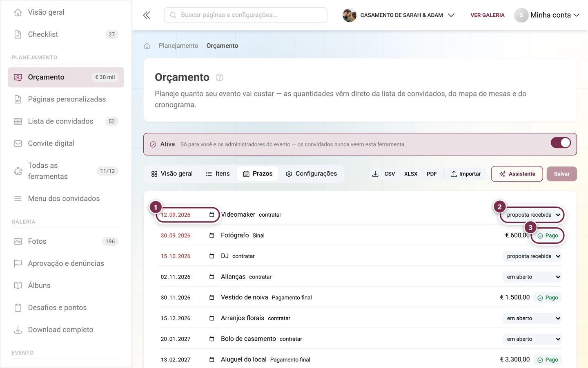Screen dimensions: 588x368
Task: Open Lista de convidados in the sidebar
Action: coord(66,121)
